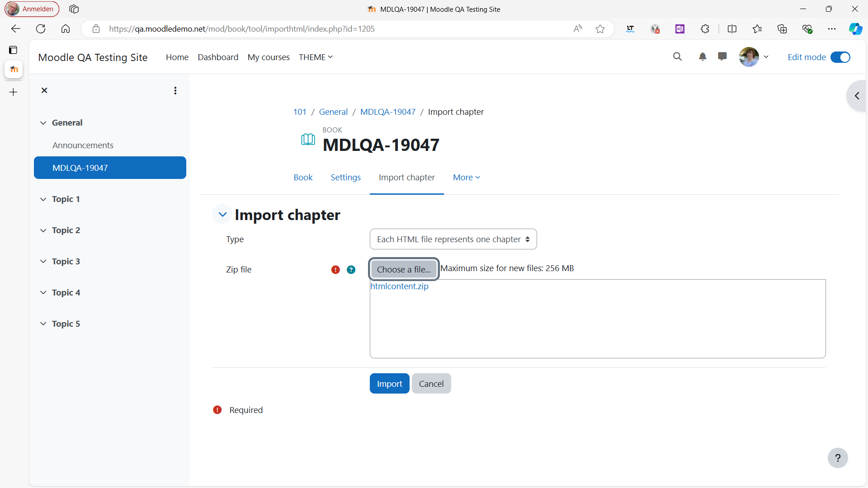868x488 pixels.
Task: Open messaging drawer chat icon
Action: 722,56
